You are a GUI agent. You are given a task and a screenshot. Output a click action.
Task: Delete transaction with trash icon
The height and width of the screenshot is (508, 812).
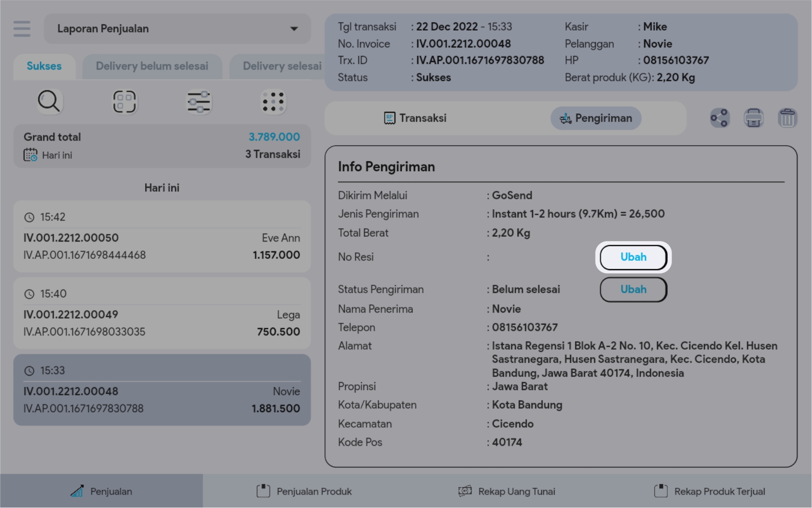787,118
